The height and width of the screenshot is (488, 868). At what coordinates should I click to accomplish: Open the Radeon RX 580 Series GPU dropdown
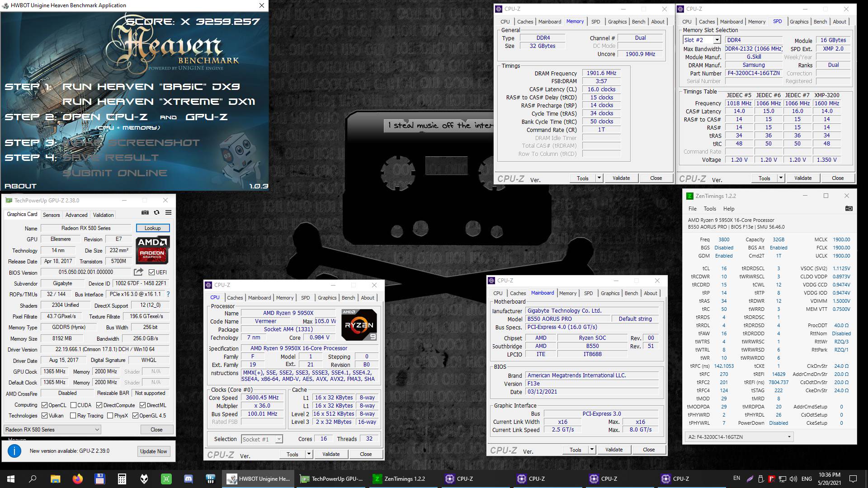tap(52, 430)
